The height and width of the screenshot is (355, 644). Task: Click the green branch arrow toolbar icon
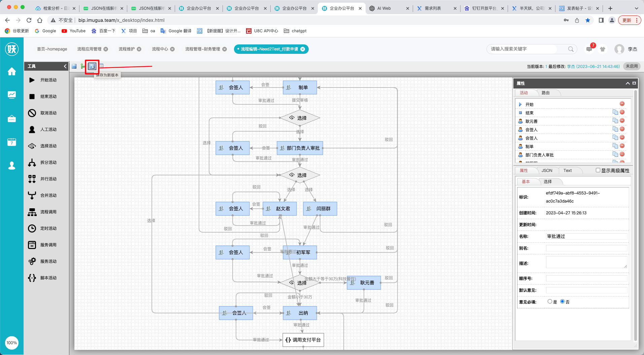pos(83,66)
